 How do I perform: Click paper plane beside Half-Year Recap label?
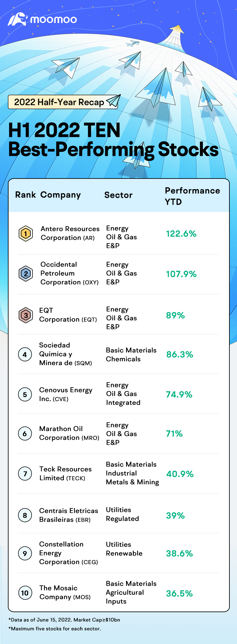point(113,101)
